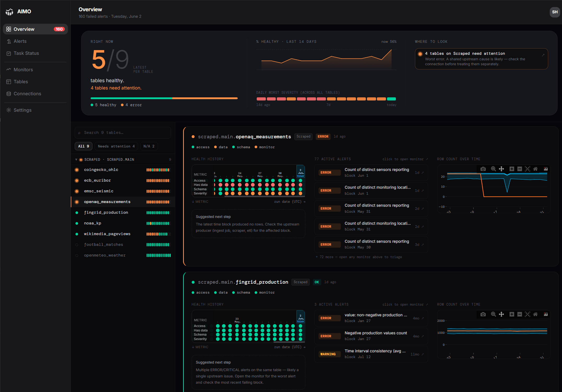Open scraped.main.openaq_measurements title link
This screenshot has height=392, width=562.
[x=244, y=137]
